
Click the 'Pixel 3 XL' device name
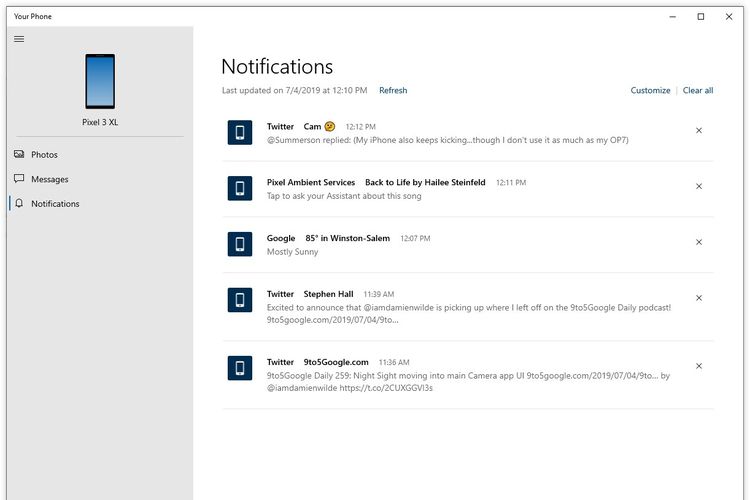coord(100,122)
